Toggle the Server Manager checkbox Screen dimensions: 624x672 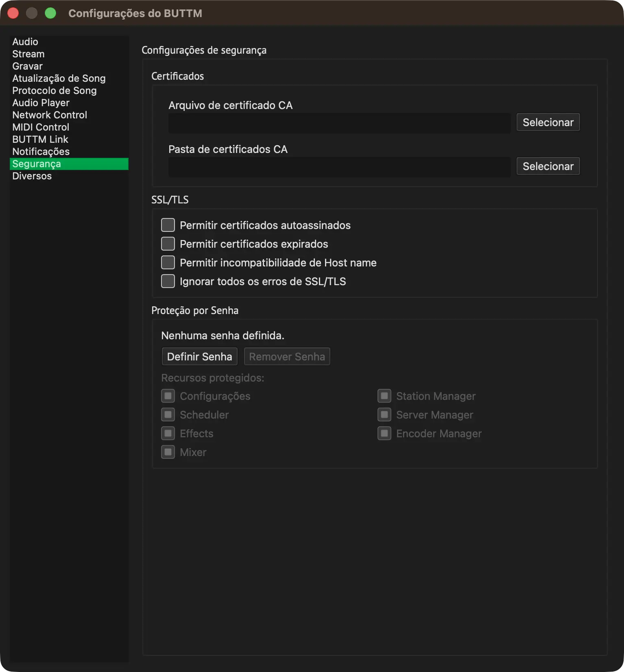click(384, 415)
